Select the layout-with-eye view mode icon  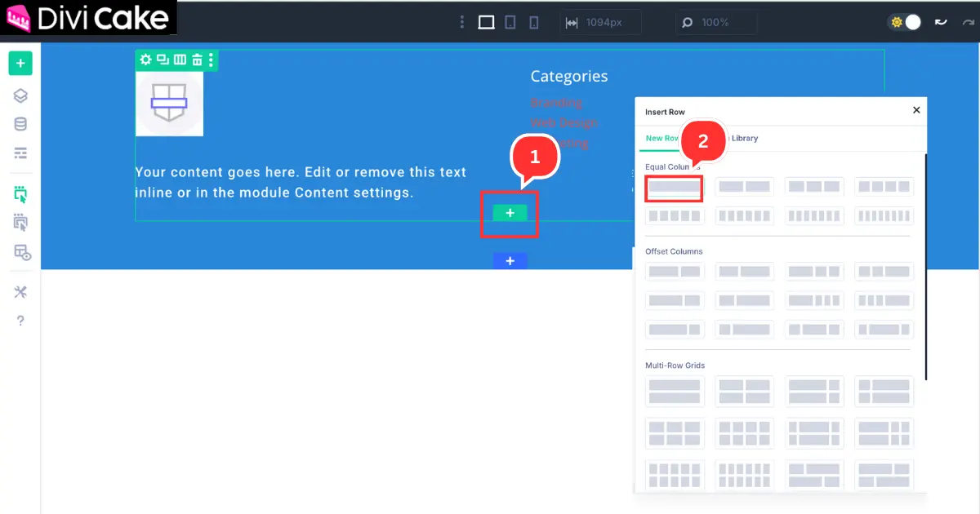pos(21,252)
